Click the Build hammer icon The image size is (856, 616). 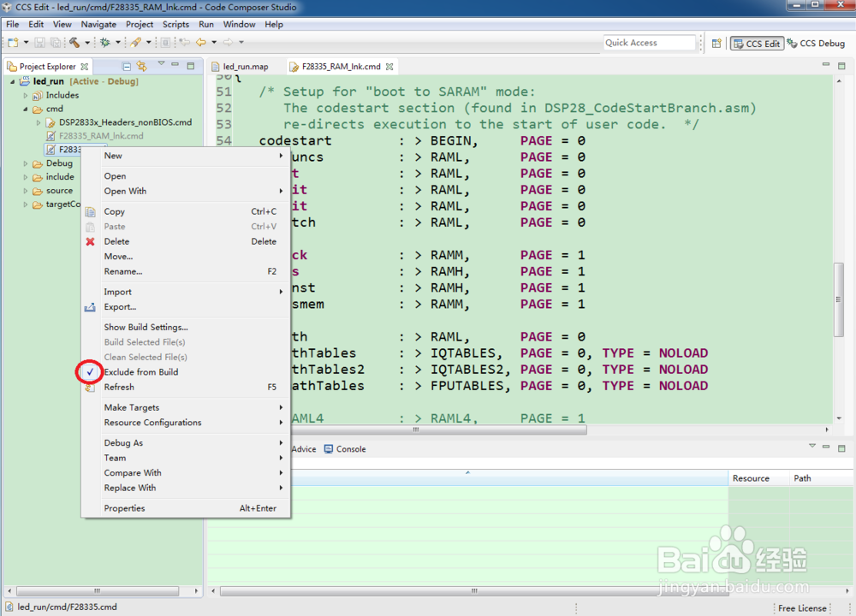[74, 43]
